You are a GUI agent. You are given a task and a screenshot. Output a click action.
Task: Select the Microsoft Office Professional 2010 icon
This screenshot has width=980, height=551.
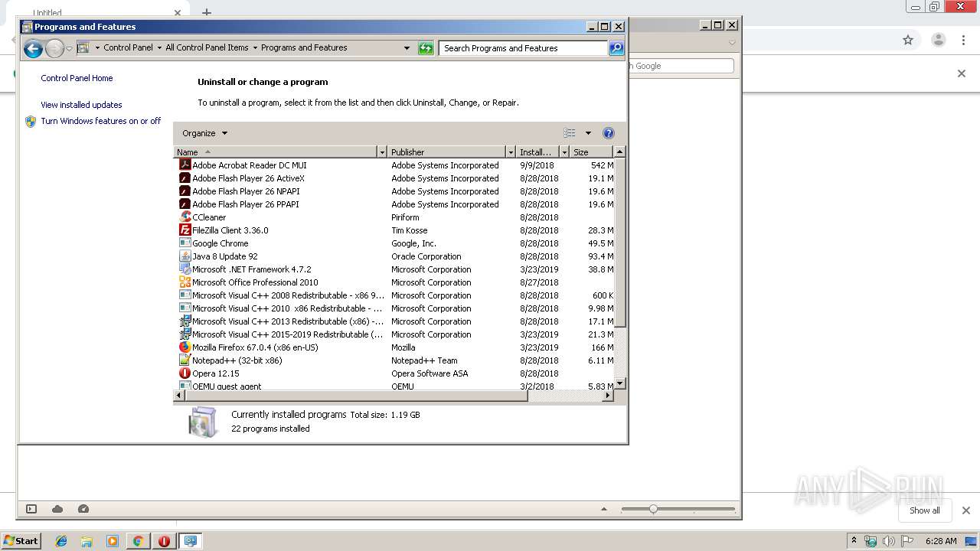click(185, 282)
